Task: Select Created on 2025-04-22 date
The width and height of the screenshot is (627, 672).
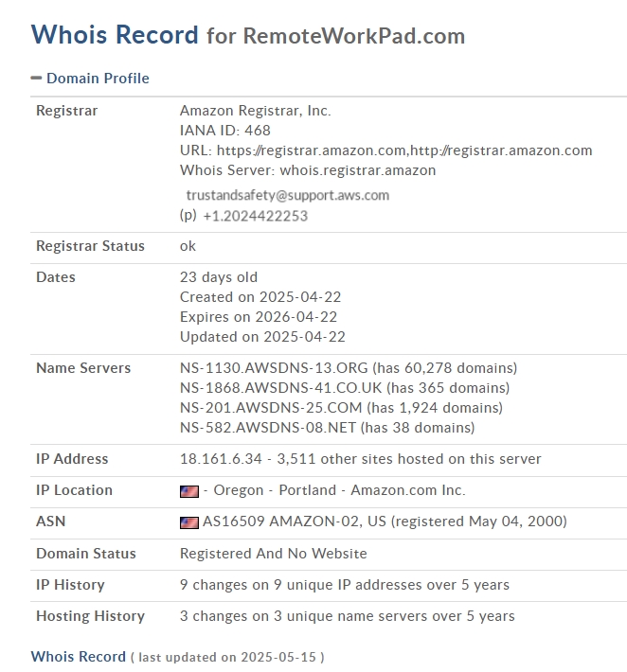Action: (x=260, y=297)
